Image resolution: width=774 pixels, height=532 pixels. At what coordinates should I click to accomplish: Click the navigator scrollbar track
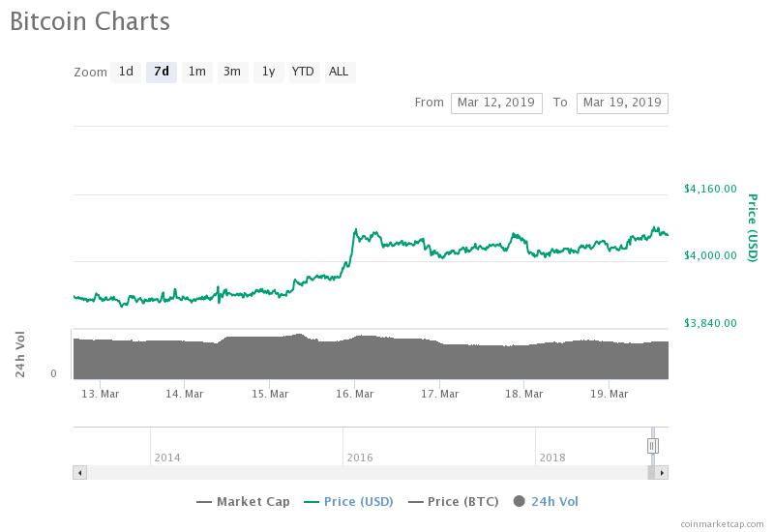click(x=367, y=473)
